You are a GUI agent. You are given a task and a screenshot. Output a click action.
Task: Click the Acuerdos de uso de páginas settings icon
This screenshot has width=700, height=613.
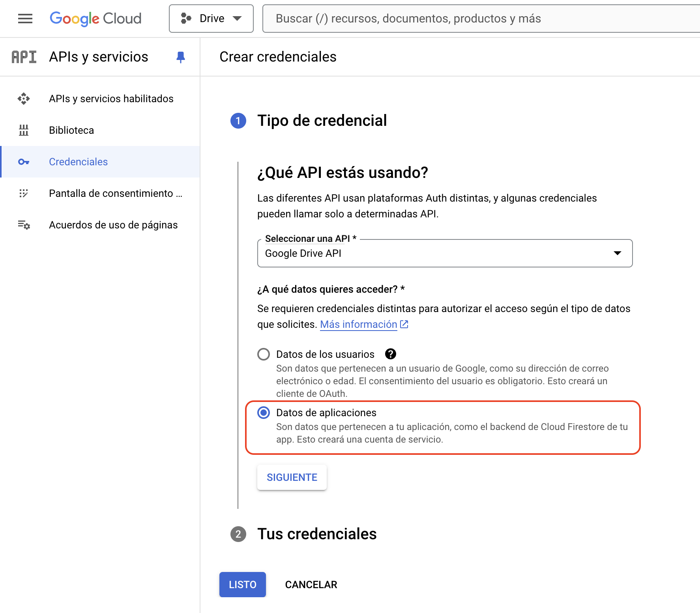[x=24, y=225]
